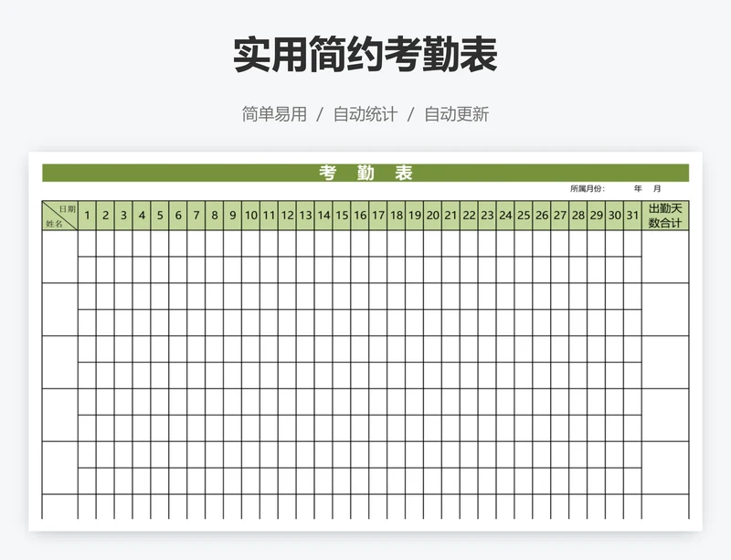731x560 pixels.
Task: Select date column header 13
Action: 305,216
